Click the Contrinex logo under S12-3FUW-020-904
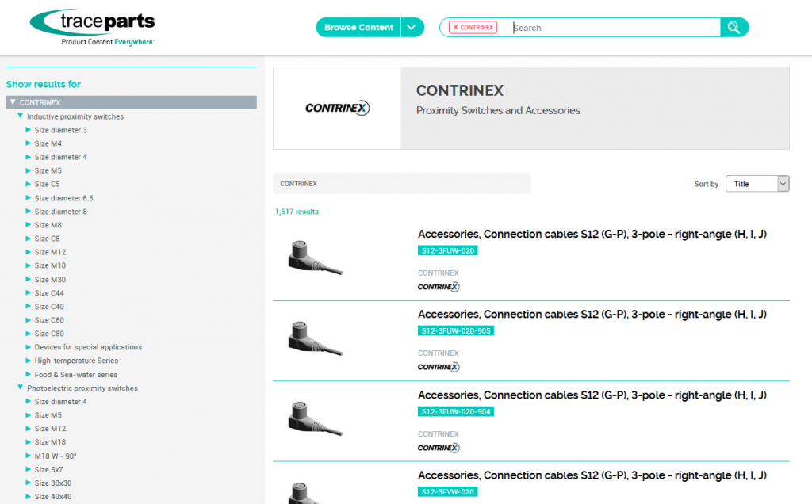 pyautogui.click(x=439, y=448)
